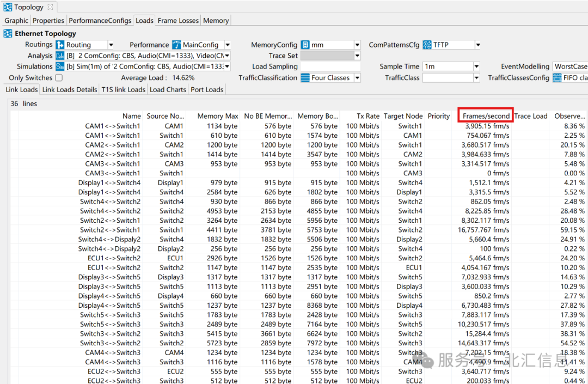Click the Average Load 14.62% value
Viewport: 588px width, 384px height.
(x=183, y=78)
